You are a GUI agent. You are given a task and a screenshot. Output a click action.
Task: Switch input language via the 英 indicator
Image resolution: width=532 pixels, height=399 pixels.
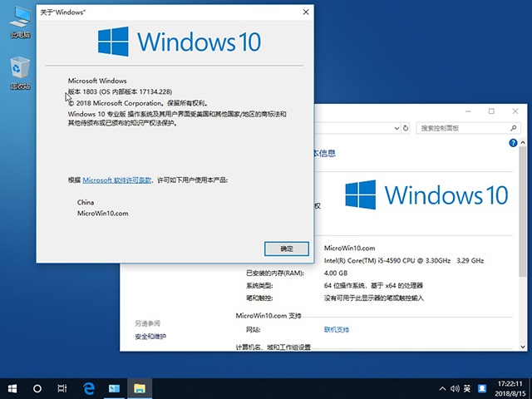(x=467, y=388)
